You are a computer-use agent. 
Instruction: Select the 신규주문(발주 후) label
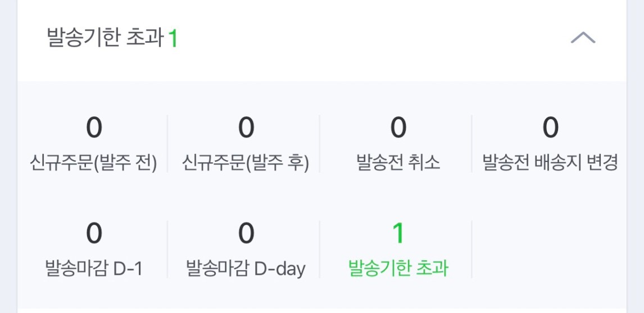[x=246, y=163]
